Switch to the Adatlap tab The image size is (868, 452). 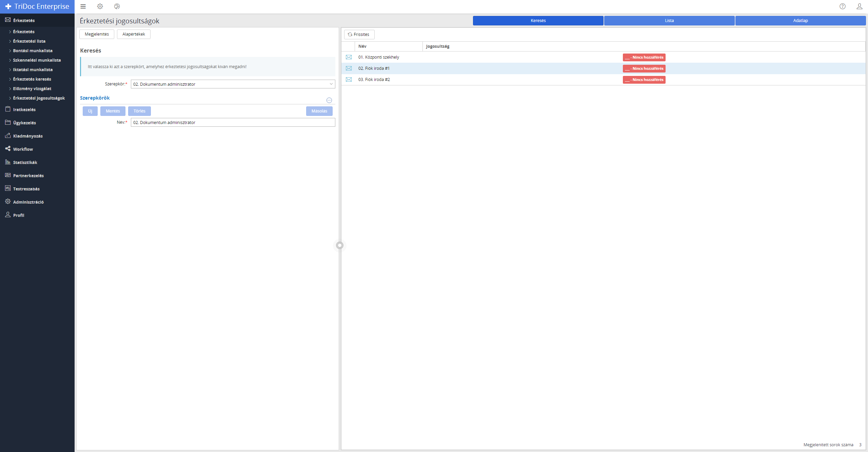point(801,21)
